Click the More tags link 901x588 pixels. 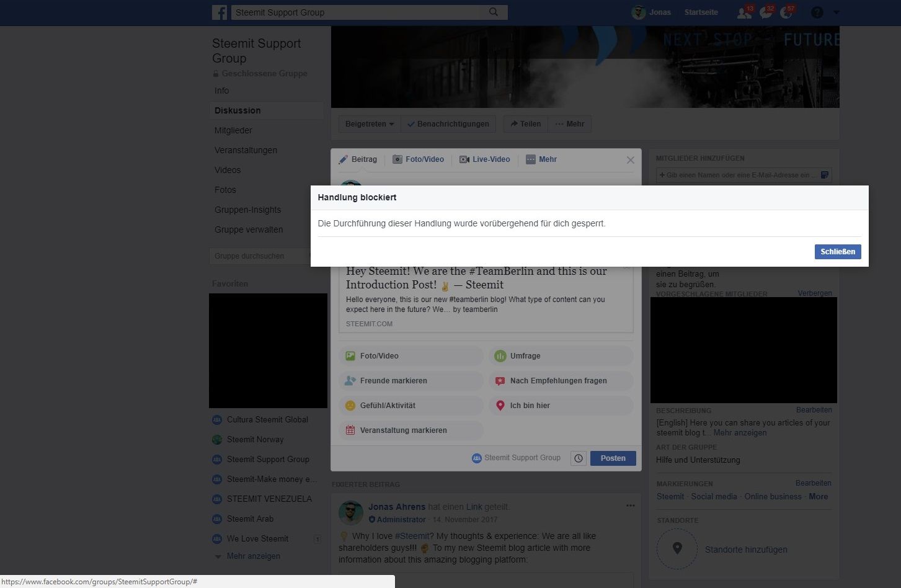click(819, 497)
